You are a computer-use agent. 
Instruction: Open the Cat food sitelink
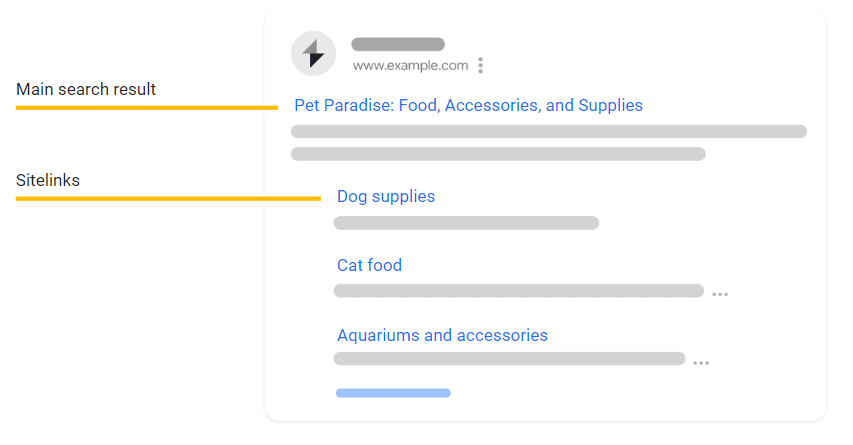coord(369,265)
